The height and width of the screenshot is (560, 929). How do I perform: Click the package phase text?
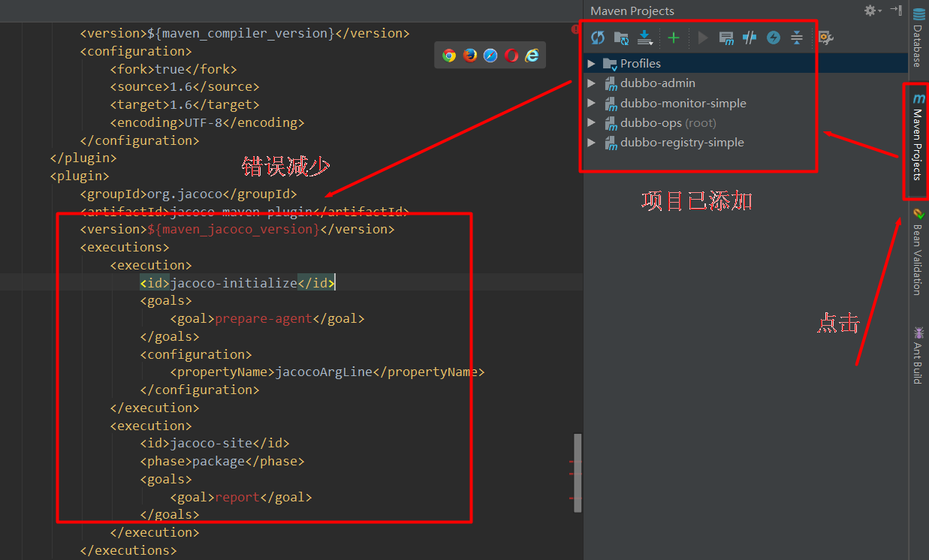click(x=219, y=461)
